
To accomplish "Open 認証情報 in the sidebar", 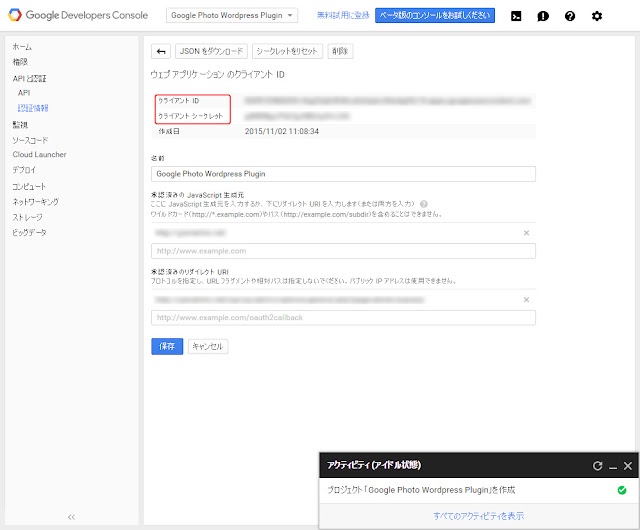I will (33, 108).
